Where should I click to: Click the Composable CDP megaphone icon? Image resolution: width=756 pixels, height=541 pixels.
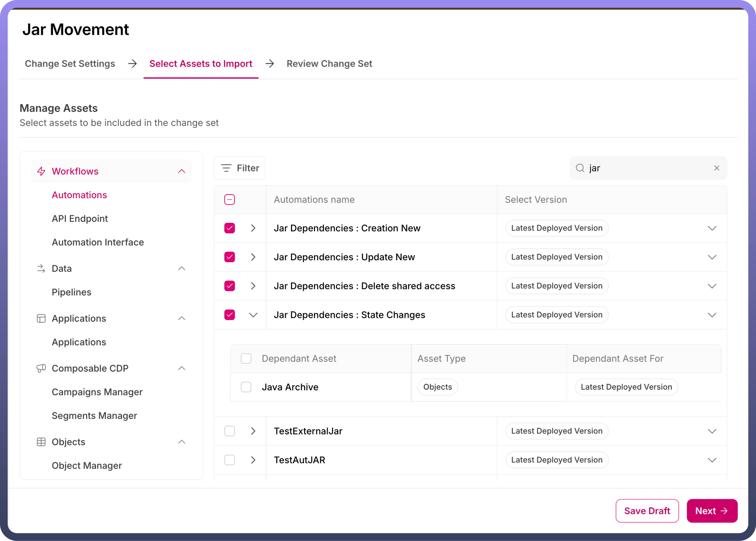pos(41,369)
